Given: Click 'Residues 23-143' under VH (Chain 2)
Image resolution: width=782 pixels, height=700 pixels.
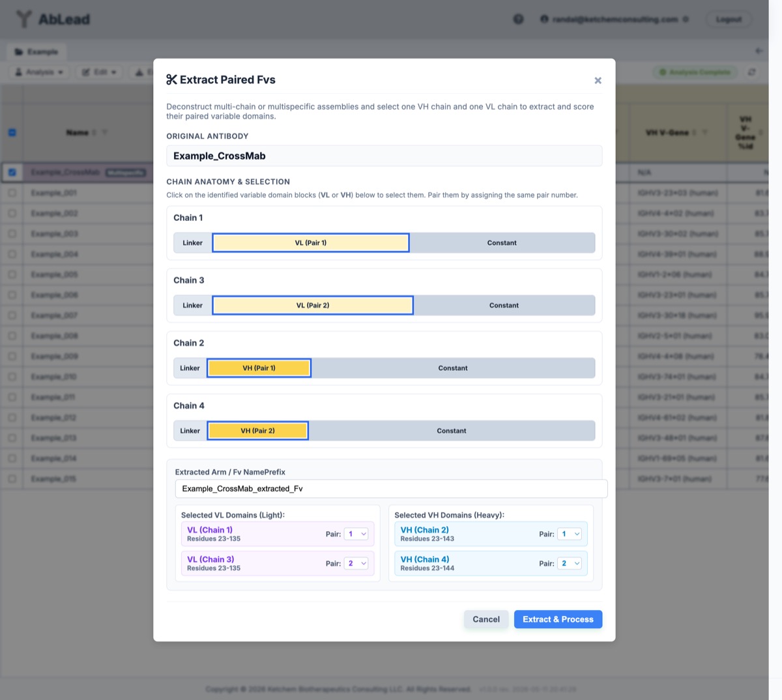Looking at the screenshot, I should point(427,539).
